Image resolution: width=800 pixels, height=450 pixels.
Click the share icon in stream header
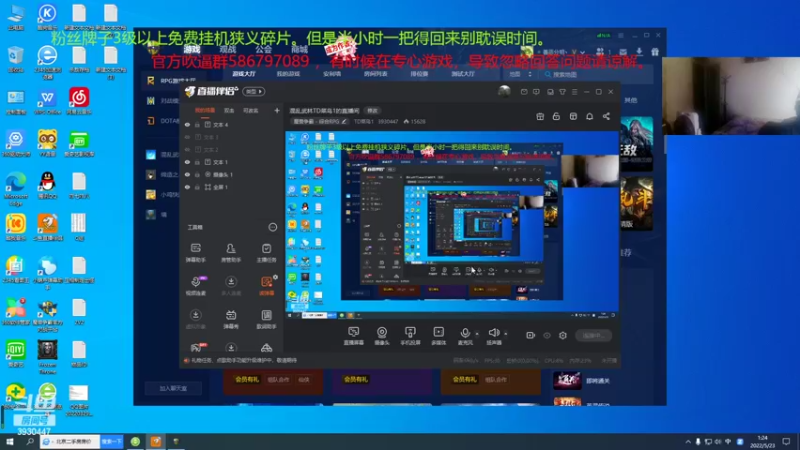[606, 116]
